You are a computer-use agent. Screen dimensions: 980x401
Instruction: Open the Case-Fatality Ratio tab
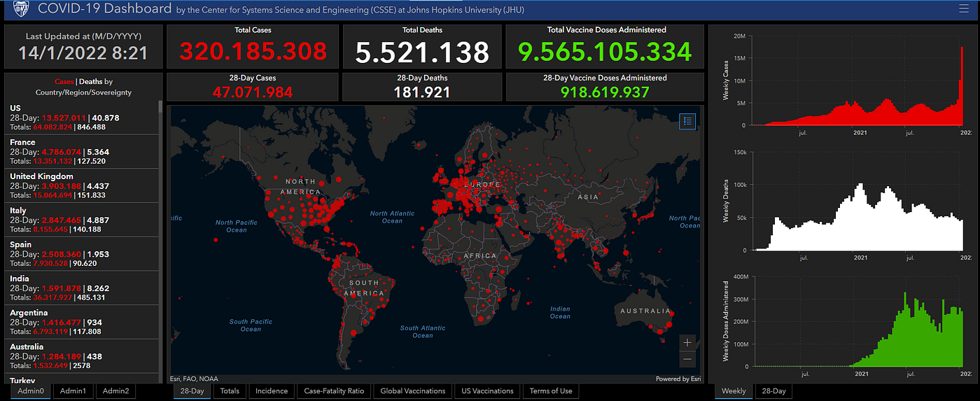[x=334, y=391]
